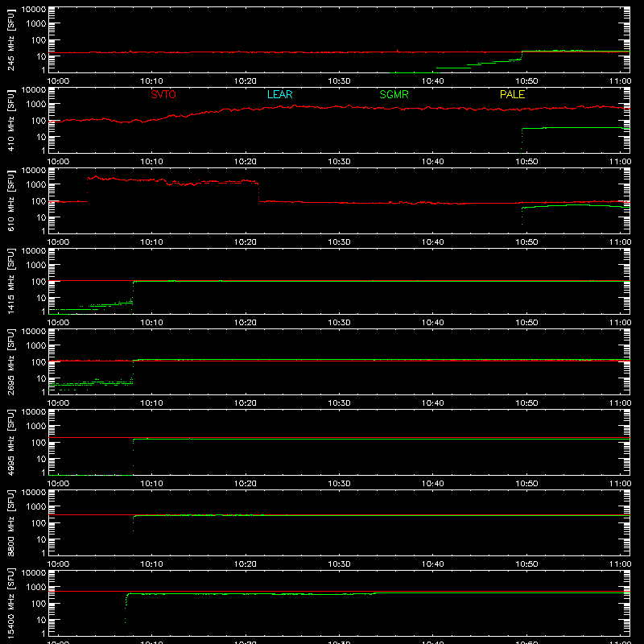Screen dimensions: 644x644
Task: Click the 1000 tick of the 410 MHz panel
Action: pos(36,105)
